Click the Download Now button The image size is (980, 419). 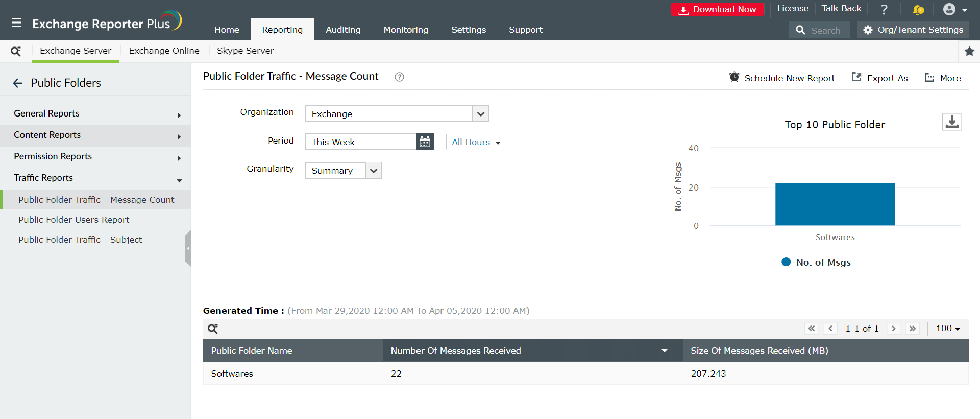pyautogui.click(x=717, y=9)
